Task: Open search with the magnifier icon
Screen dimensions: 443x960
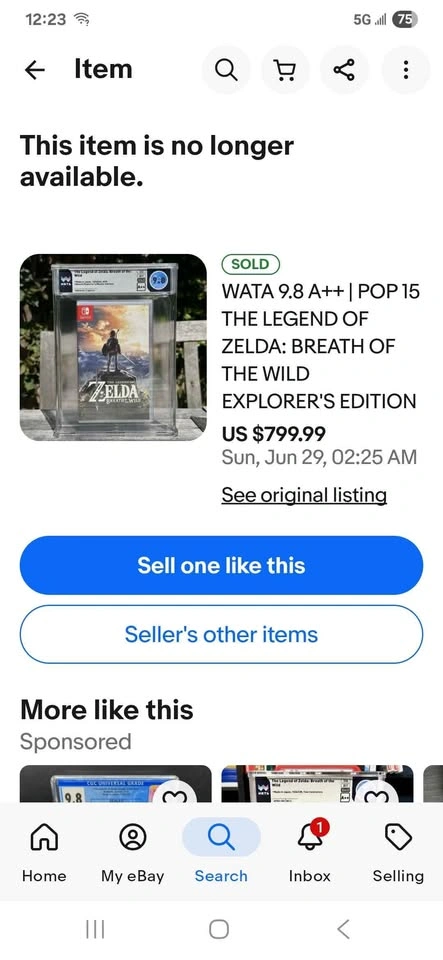Action: pyautogui.click(x=226, y=70)
